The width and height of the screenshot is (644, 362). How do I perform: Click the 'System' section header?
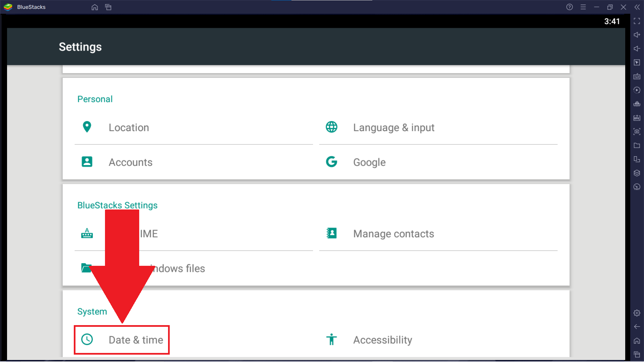click(x=92, y=311)
